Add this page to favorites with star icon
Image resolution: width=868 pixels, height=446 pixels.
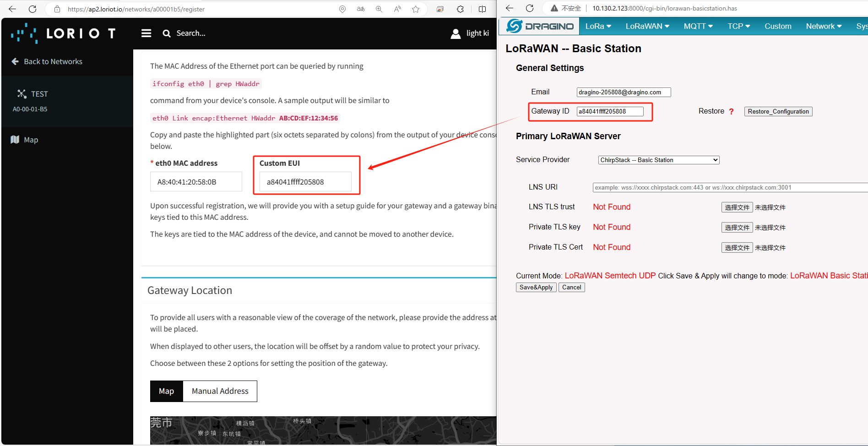point(416,9)
